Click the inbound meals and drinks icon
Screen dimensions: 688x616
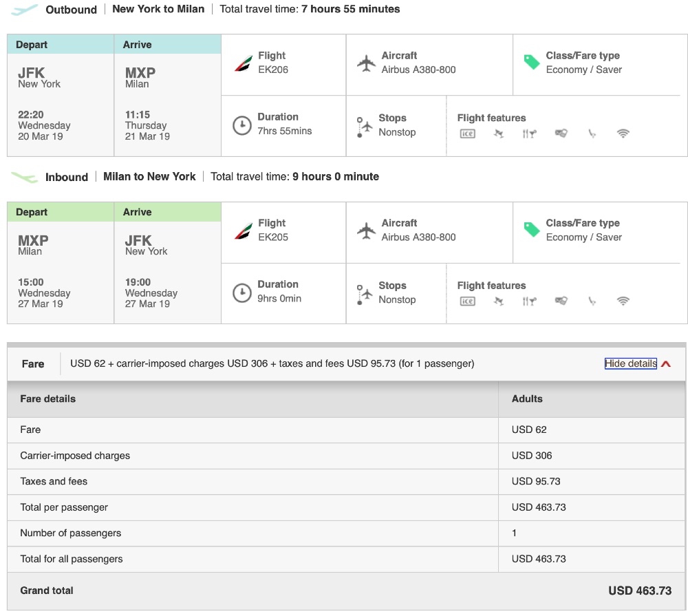pos(529,301)
